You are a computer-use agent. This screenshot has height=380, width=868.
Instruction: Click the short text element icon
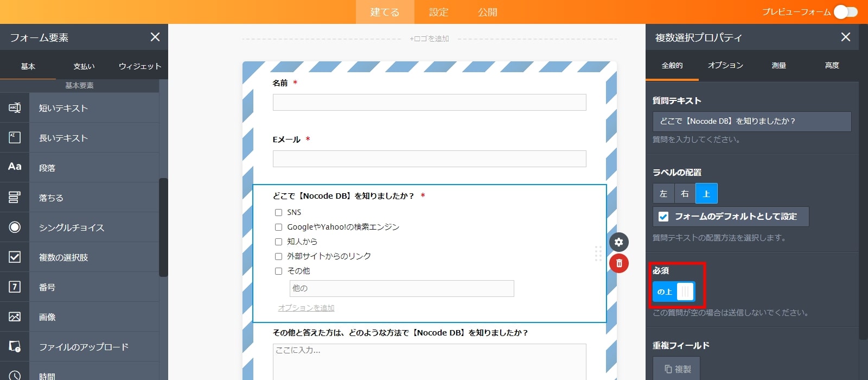(x=15, y=108)
